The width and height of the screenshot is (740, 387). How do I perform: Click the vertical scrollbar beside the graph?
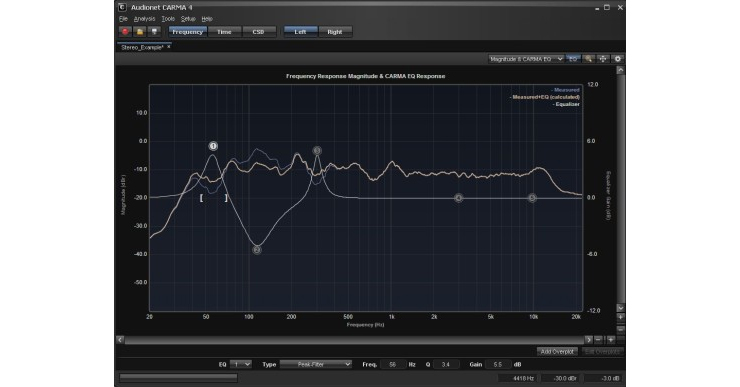pos(621,189)
